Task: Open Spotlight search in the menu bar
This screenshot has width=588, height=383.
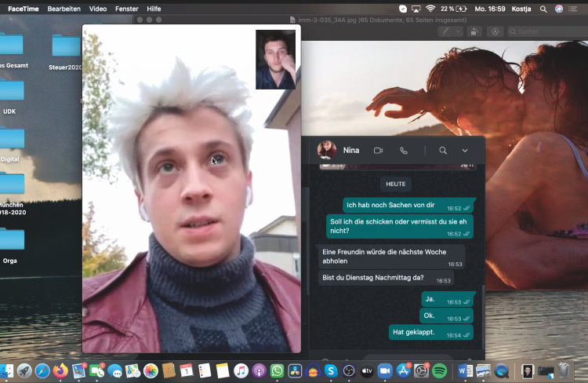Action: [543, 9]
